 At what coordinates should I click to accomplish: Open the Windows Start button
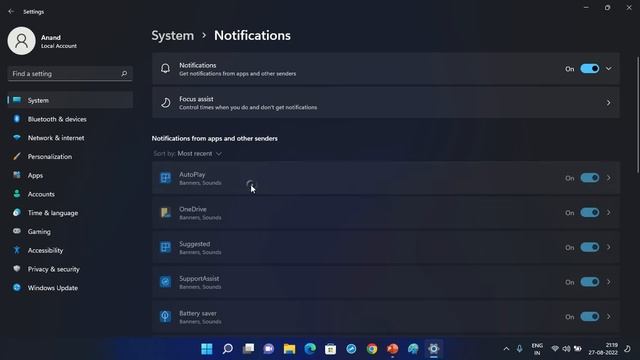click(x=207, y=349)
